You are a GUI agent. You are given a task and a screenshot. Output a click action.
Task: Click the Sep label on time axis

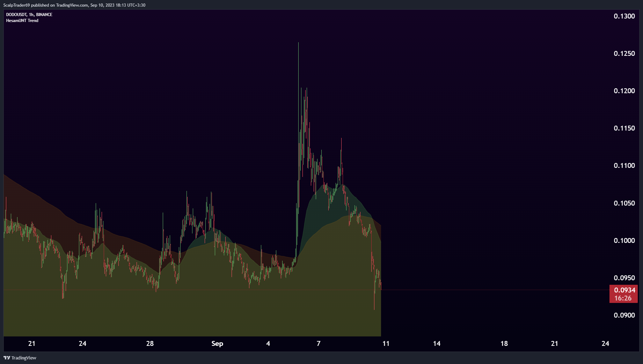coord(217,344)
